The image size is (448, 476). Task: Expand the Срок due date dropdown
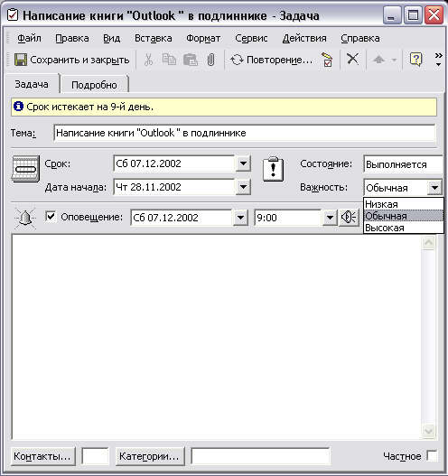pyautogui.click(x=243, y=163)
